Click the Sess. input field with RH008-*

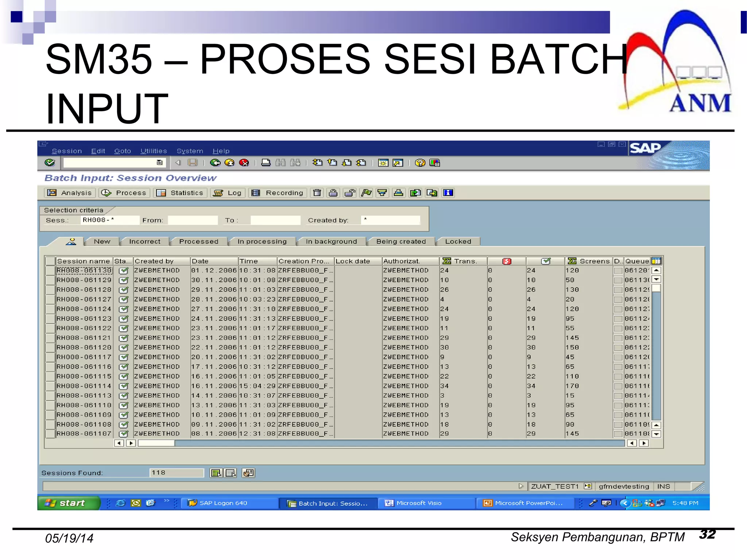pyautogui.click(x=110, y=220)
